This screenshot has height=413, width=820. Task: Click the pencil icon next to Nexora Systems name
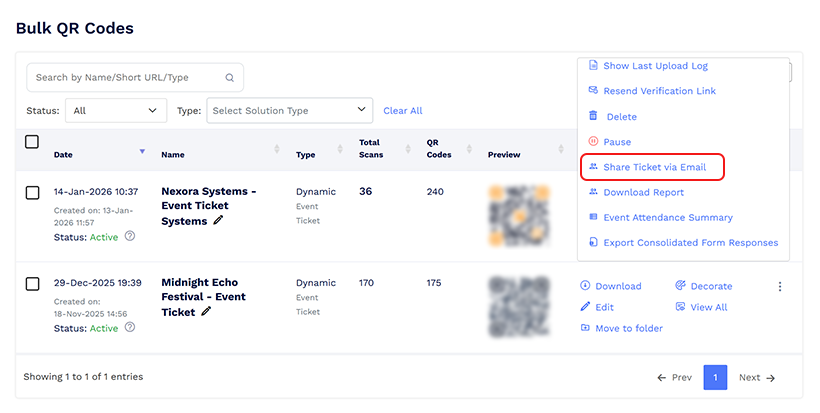coord(218,221)
